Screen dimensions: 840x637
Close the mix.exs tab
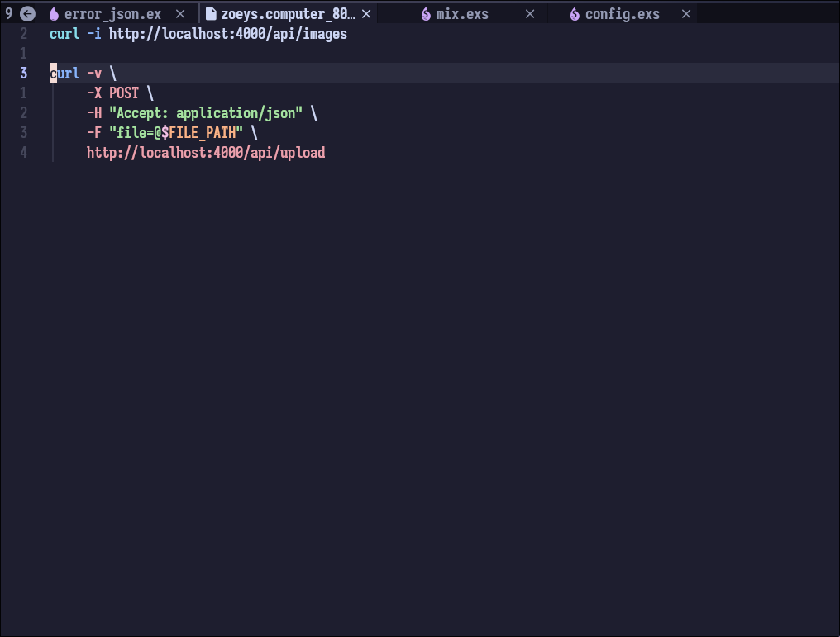(x=530, y=14)
